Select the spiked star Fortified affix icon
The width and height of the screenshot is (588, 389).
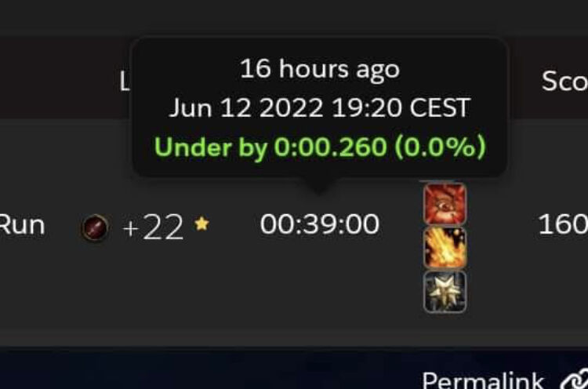click(x=445, y=292)
